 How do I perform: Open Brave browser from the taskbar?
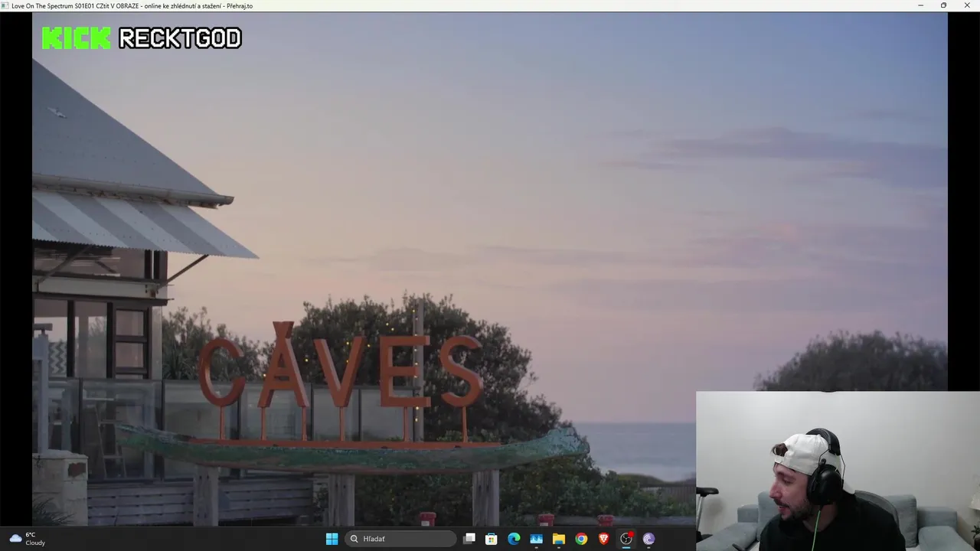click(x=603, y=539)
